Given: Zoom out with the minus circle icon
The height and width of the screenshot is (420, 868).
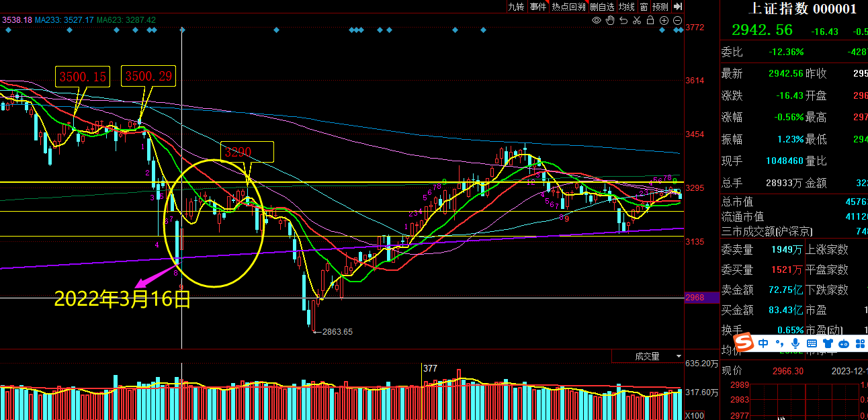Looking at the screenshot, I should pos(677,20).
